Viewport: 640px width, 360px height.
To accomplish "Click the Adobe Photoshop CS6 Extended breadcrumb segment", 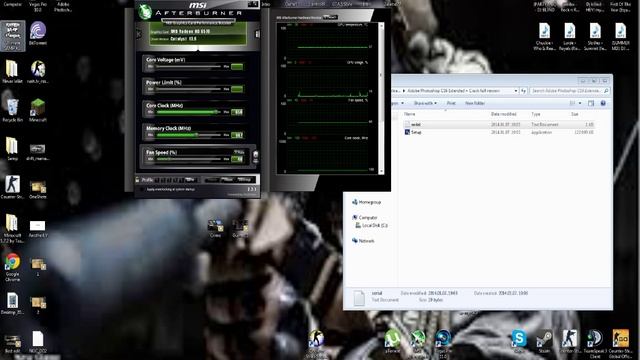I will (x=436, y=91).
